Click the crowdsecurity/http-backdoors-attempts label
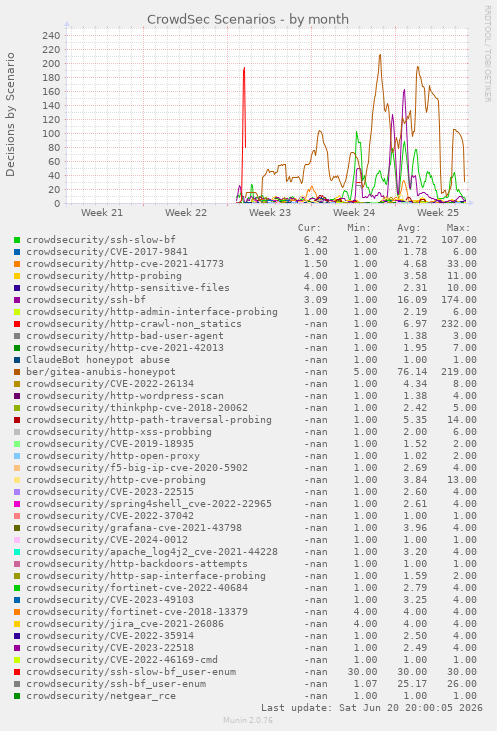 click(x=137, y=564)
